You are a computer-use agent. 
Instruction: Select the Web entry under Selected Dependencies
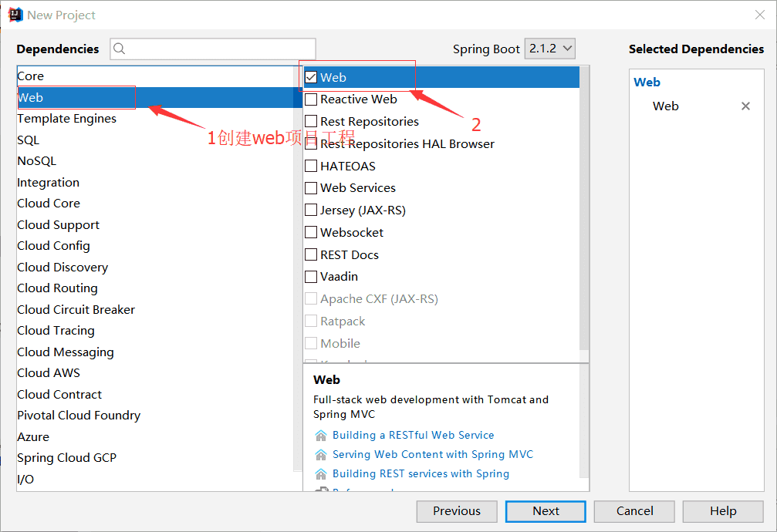[666, 106]
